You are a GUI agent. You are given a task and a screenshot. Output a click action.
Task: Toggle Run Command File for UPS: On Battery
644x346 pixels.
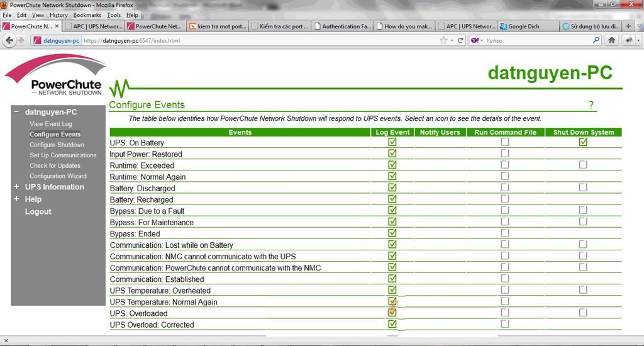[x=505, y=142]
